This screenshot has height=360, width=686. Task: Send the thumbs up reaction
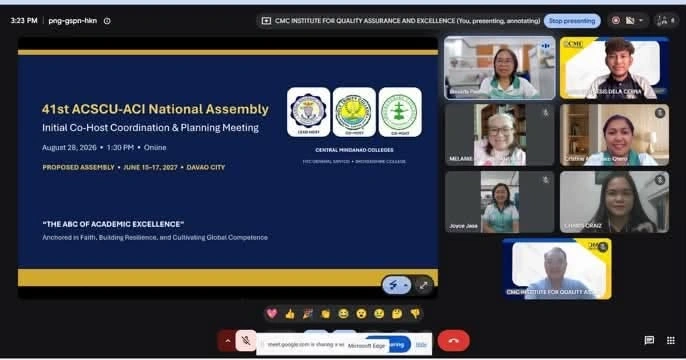click(x=290, y=313)
